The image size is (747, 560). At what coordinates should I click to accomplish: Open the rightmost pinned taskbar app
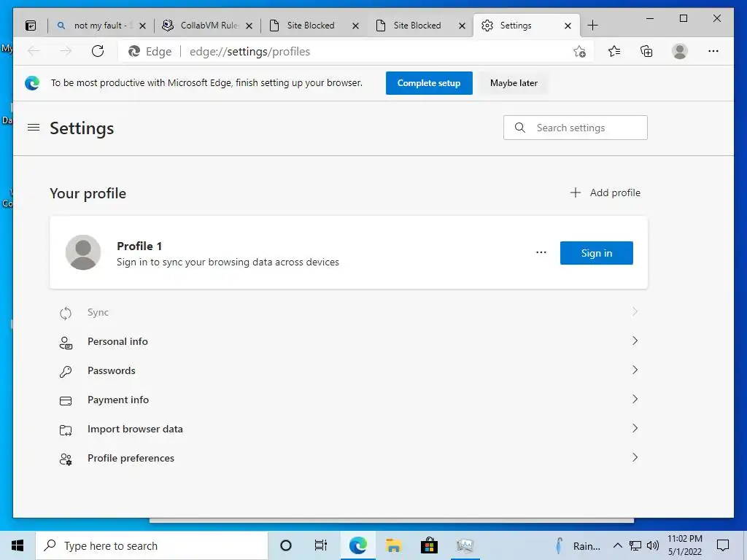[465, 545]
